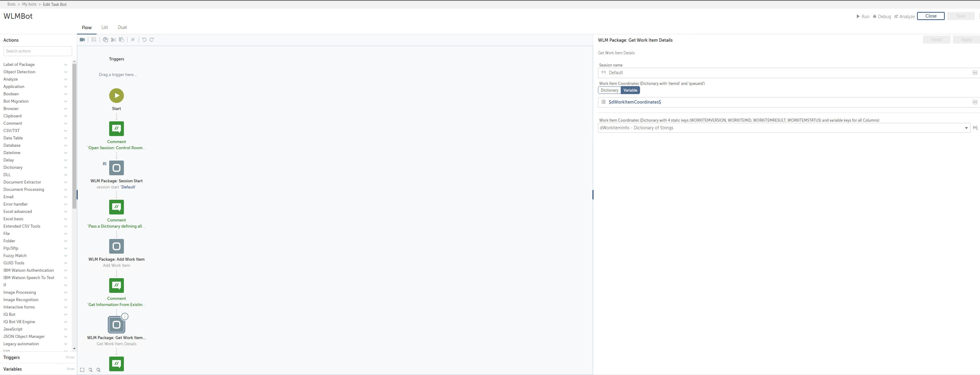Select the Variable toggle option
This screenshot has width=980, height=375.
[x=630, y=90]
